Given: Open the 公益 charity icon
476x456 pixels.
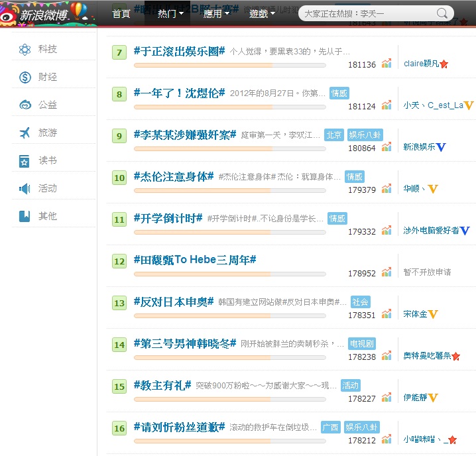Looking at the screenshot, I should [x=25, y=105].
